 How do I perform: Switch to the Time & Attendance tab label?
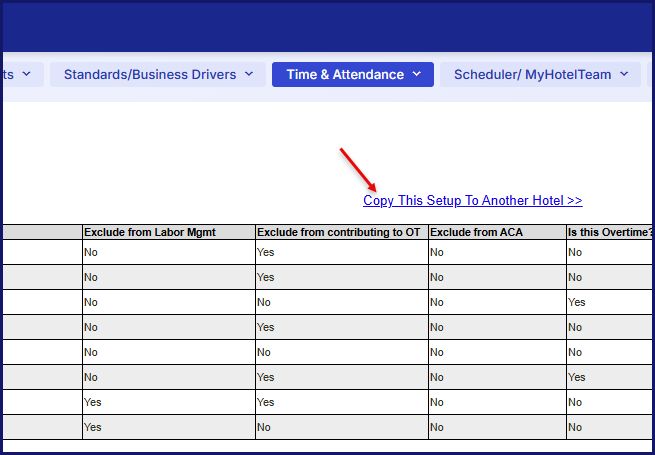pyautogui.click(x=345, y=74)
